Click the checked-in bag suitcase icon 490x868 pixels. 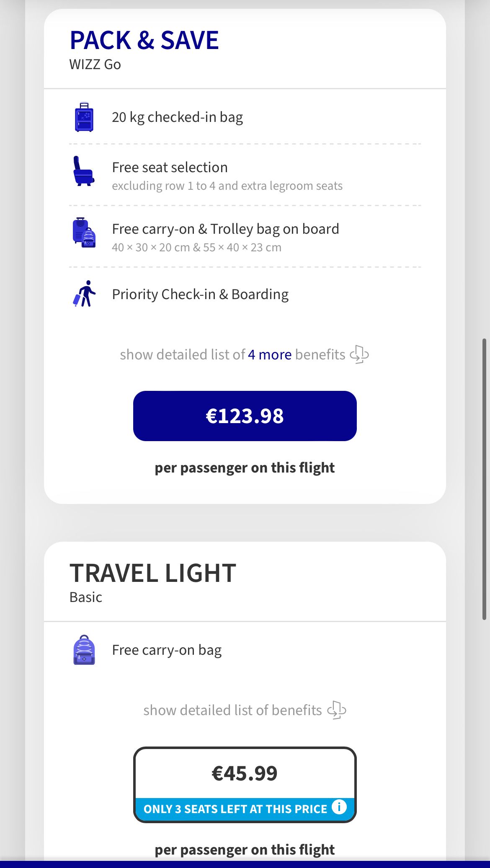tap(84, 117)
